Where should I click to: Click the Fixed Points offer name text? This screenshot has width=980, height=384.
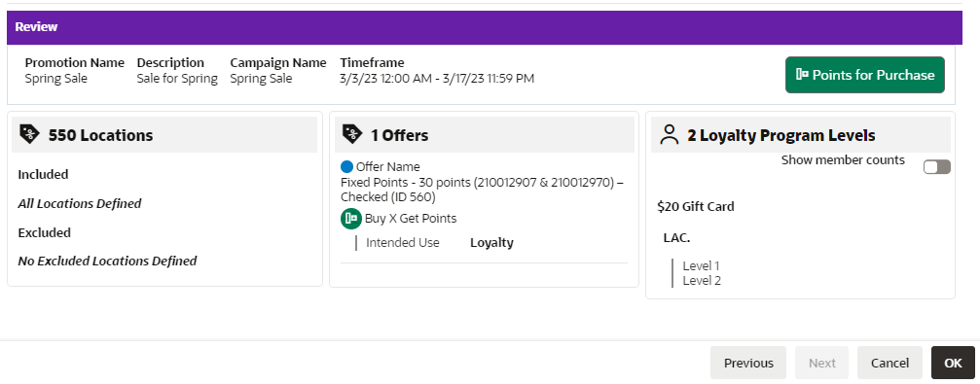[482, 190]
